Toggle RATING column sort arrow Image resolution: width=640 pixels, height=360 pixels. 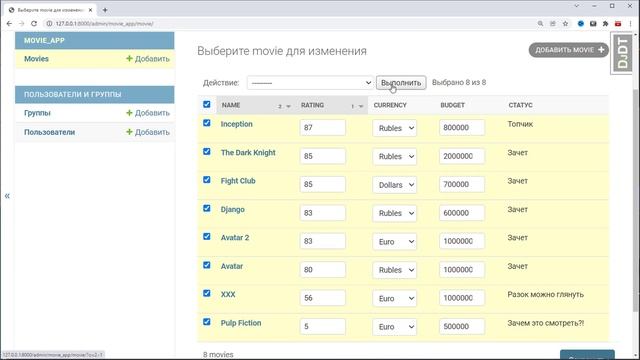361,106
